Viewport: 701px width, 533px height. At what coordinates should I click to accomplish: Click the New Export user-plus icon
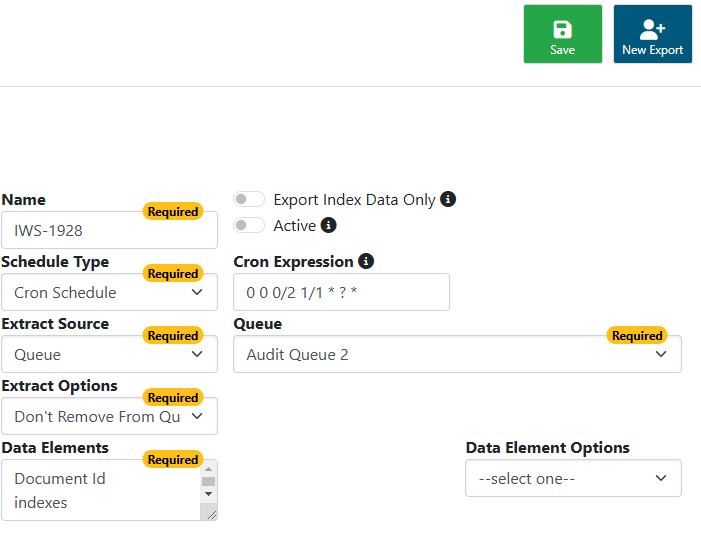click(652, 30)
